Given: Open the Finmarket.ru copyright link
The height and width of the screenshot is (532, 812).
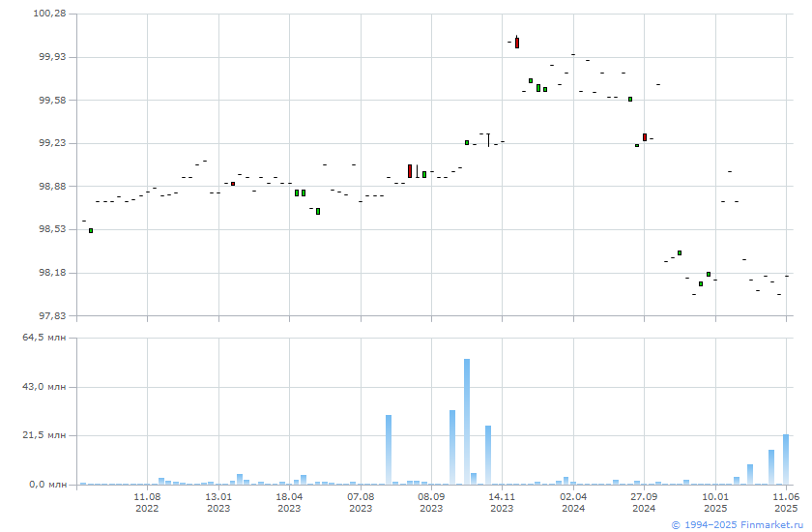Looking at the screenshot, I should 737,525.
